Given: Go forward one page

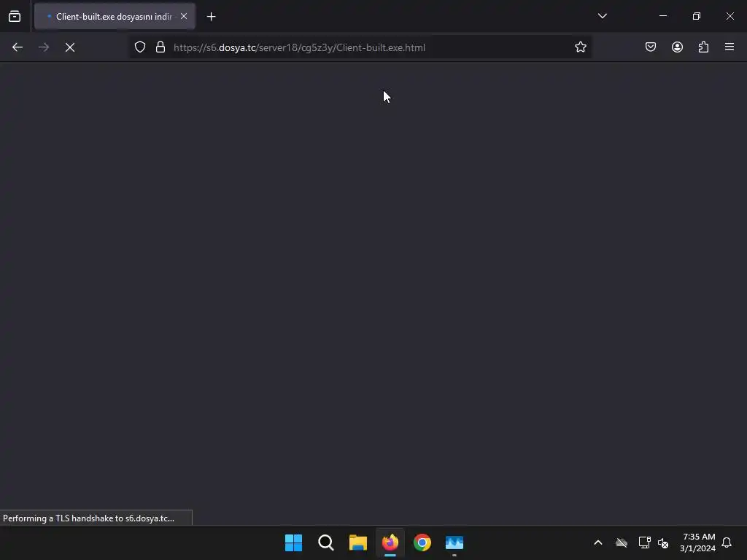Looking at the screenshot, I should (44, 47).
